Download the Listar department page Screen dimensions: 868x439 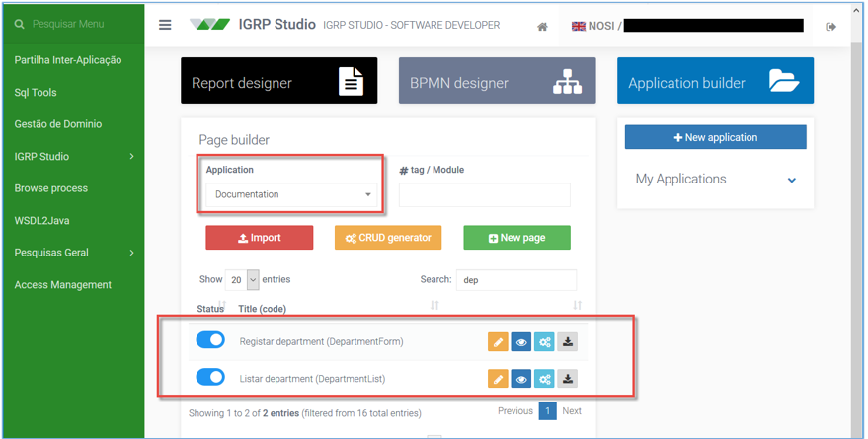(568, 379)
